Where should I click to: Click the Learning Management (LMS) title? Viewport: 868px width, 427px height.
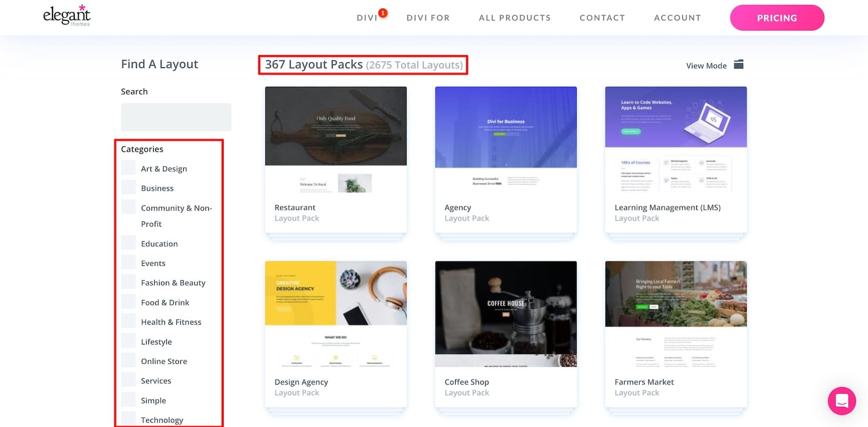pyautogui.click(x=667, y=207)
